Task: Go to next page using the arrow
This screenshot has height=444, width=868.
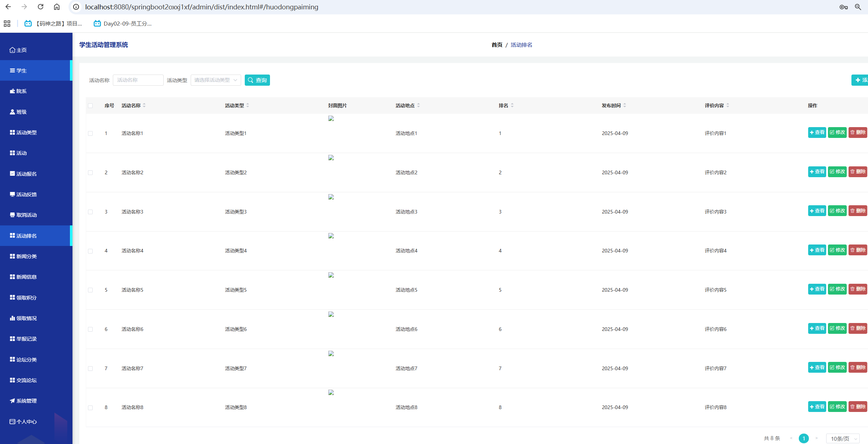Action: (x=816, y=438)
